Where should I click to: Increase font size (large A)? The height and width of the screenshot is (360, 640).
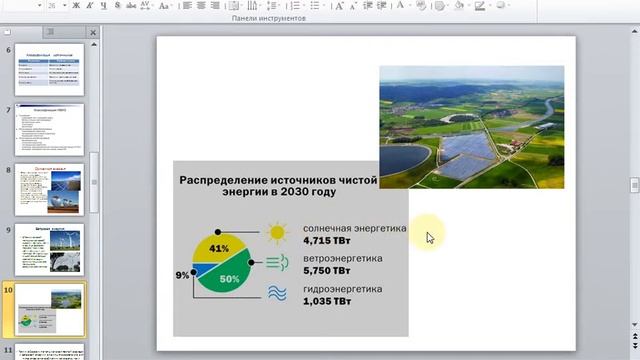pos(339,5)
